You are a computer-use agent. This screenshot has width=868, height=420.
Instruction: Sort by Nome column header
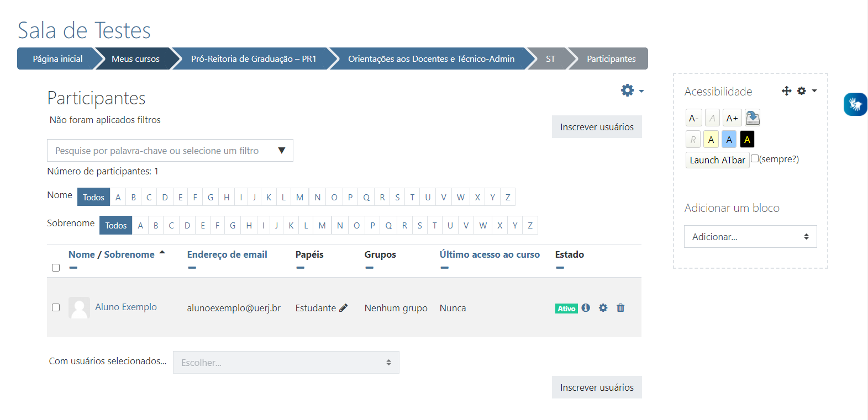tap(81, 254)
